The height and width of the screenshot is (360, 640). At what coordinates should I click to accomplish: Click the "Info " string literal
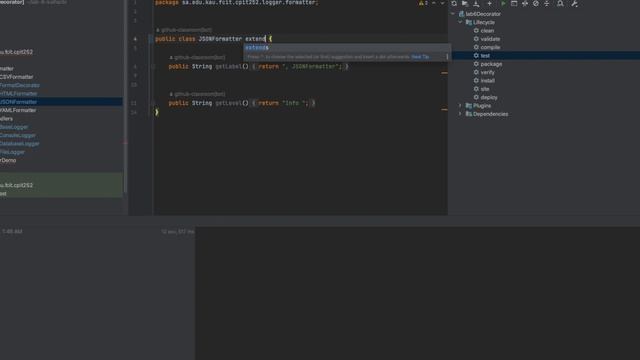[x=295, y=103]
